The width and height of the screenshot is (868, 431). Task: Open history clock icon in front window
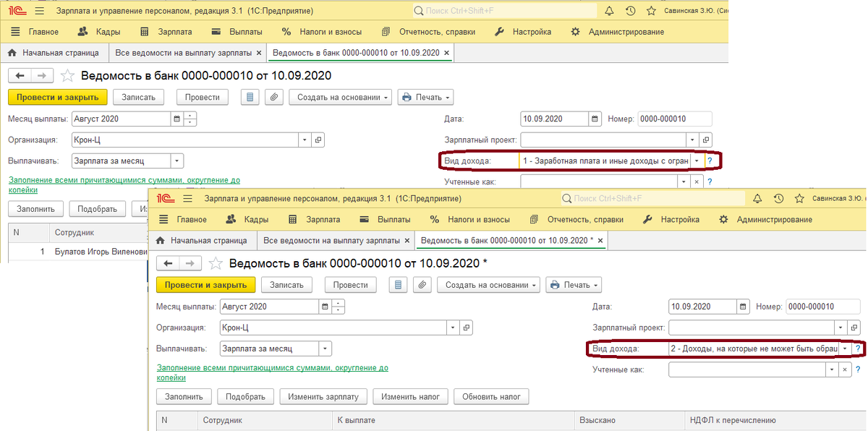tap(779, 198)
